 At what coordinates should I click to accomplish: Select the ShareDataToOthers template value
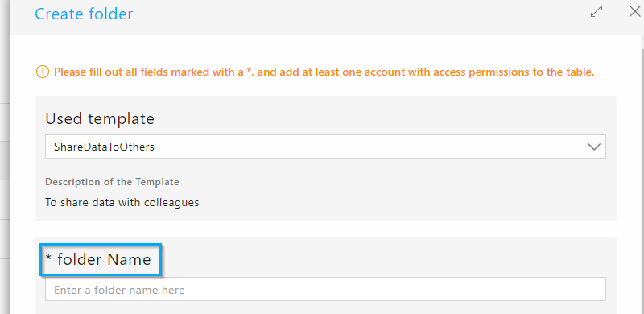tap(104, 147)
